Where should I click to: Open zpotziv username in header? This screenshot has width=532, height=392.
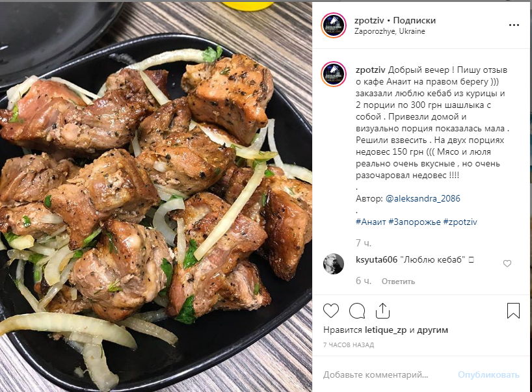point(369,20)
